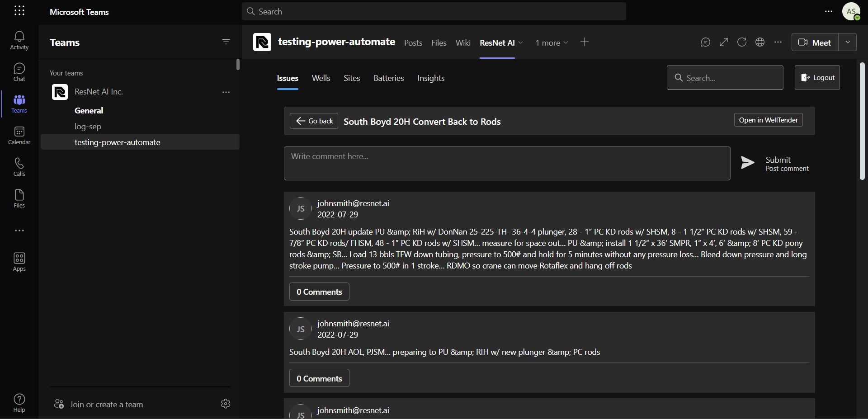Expand the Meet button dropdown arrow
Image resolution: width=868 pixels, height=419 pixels.
point(848,42)
